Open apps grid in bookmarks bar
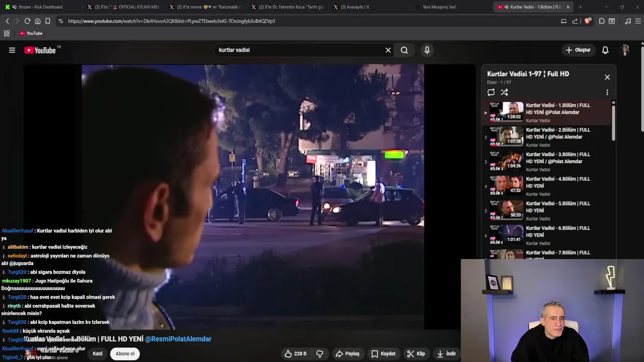 tap(7, 33)
